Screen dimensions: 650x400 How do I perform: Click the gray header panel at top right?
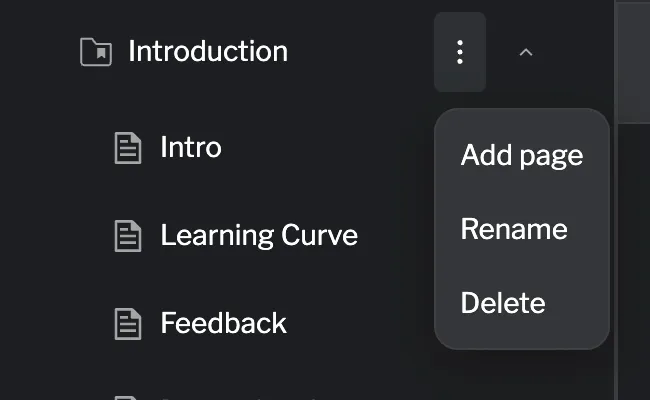pyautogui.click(x=634, y=60)
